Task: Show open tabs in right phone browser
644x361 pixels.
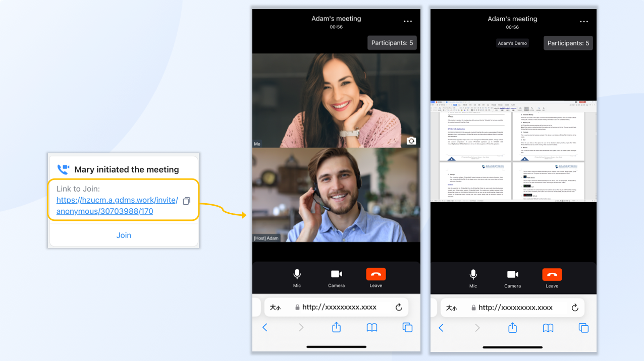Action: tap(583, 328)
